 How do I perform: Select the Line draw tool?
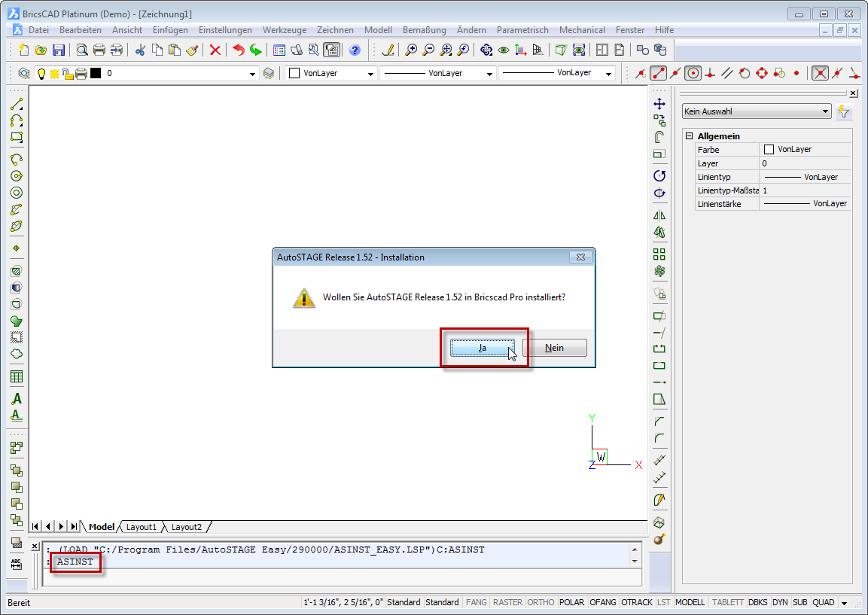16,104
